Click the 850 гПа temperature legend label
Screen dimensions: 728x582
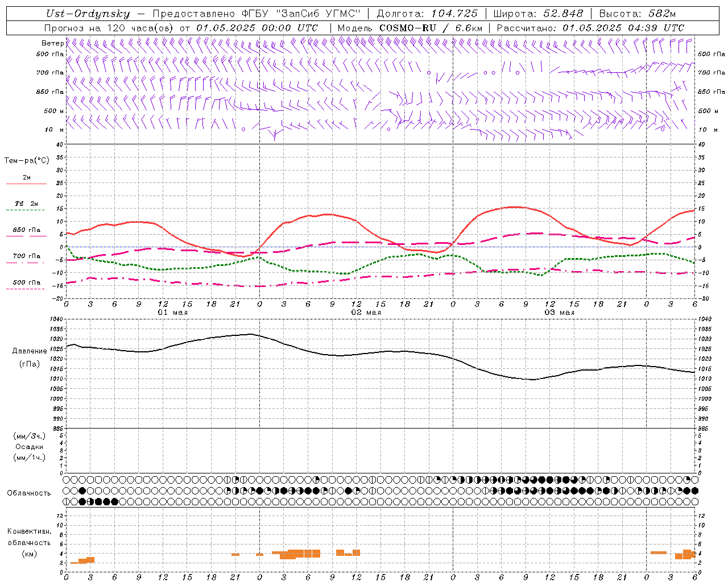27,230
